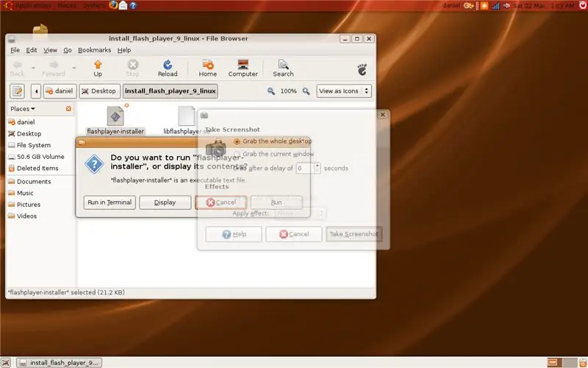Click the Desktop path bar button
Image resolution: width=588 pixels, height=368 pixels.
[100, 91]
